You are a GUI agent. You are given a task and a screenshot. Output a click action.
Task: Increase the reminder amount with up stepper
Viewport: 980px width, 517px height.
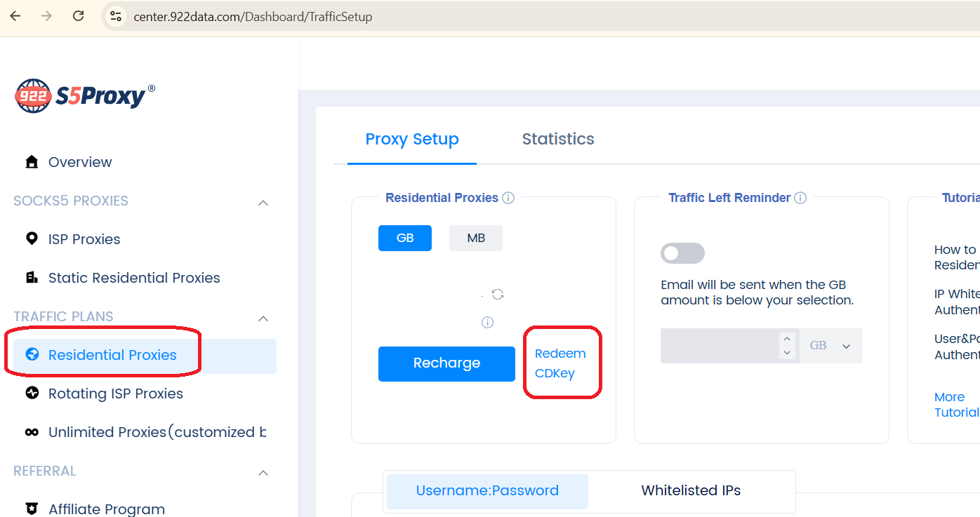[x=788, y=338]
